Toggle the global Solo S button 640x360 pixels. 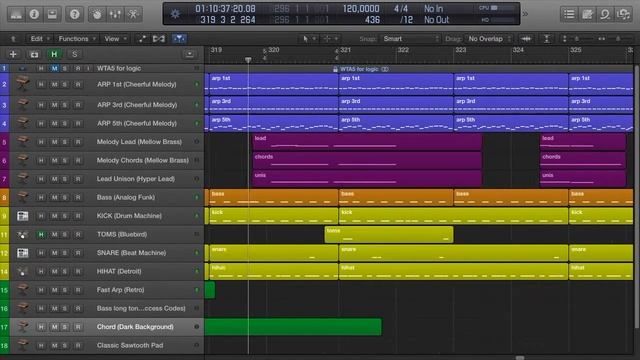(74, 54)
